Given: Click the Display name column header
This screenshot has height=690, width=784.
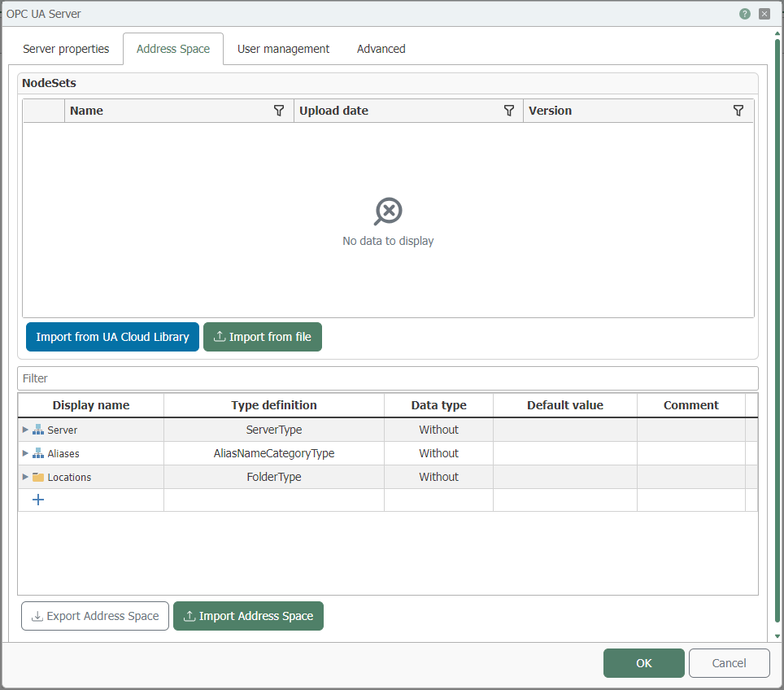Looking at the screenshot, I should [91, 405].
